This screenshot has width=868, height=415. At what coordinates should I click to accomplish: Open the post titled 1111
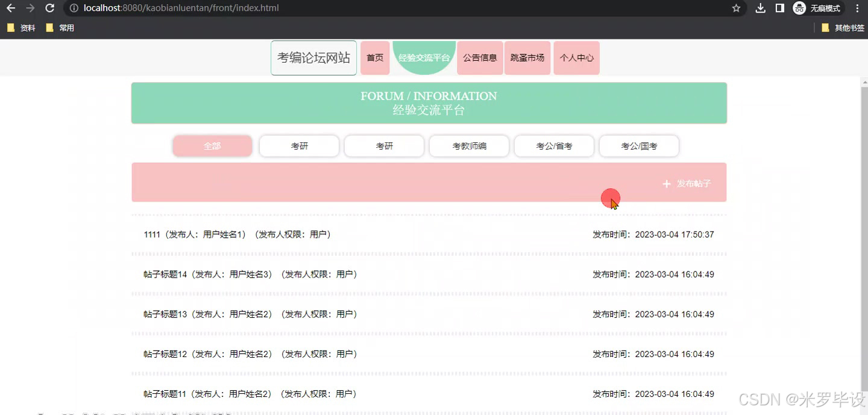tap(429, 235)
